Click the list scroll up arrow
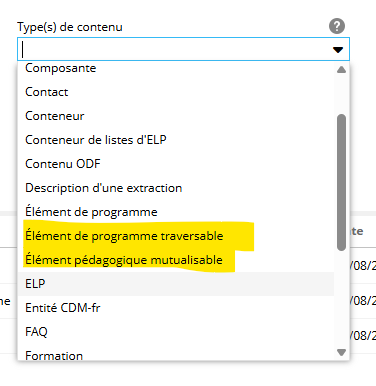This screenshot has width=376, height=386. (341, 70)
